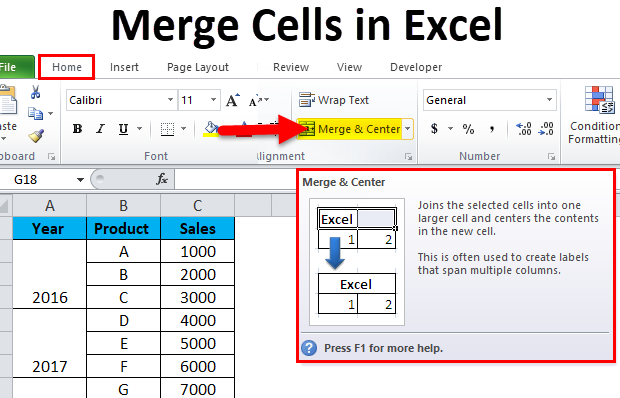
Task: Switch to the Insert tab
Action: point(124,67)
